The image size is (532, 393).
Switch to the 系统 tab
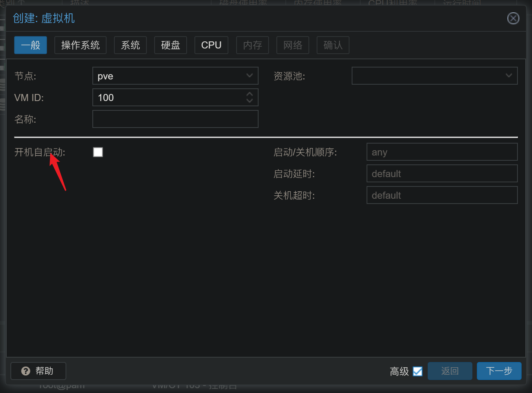coord(130,45)
